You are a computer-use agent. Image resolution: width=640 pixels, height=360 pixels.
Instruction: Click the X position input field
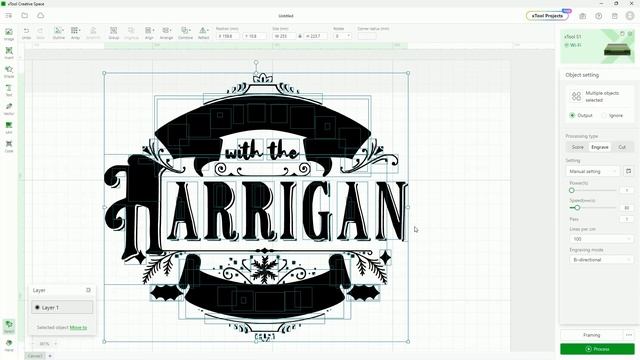click(228, 36)
